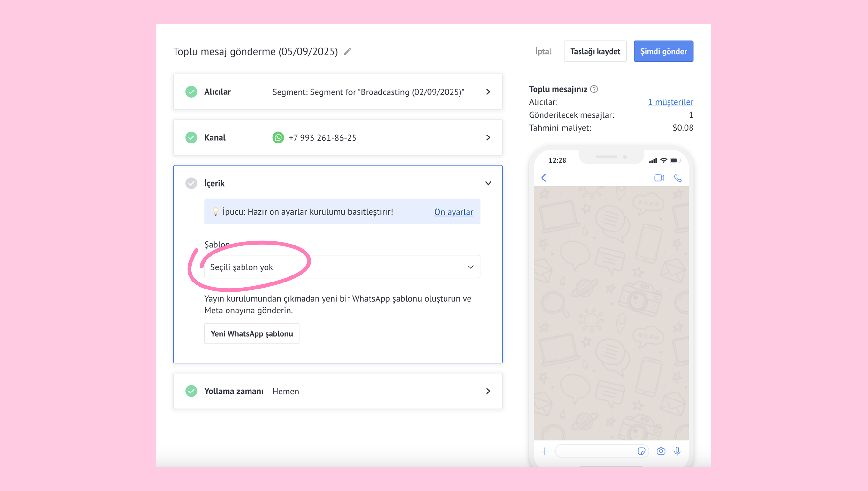
Task: Open the Seçili şablon yok dropdown
Action: [341, 267]
